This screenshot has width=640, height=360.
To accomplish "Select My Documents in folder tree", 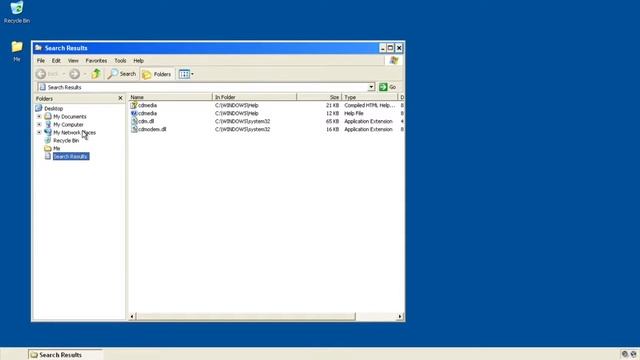I will (70, 117).
